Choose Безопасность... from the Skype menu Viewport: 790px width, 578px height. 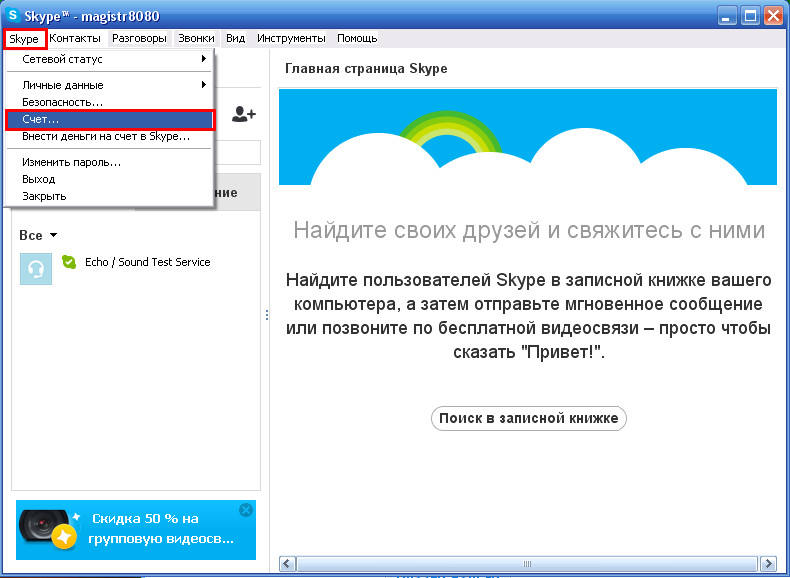[x=110, y=102]
